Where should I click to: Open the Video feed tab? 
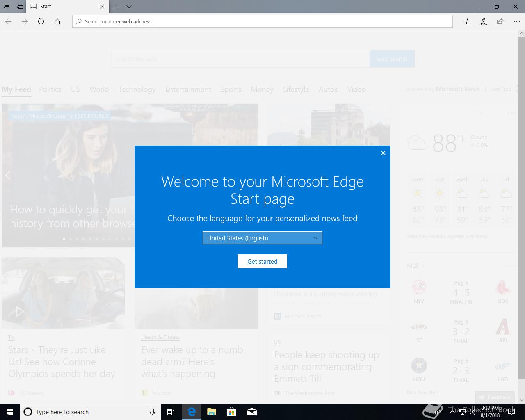[x=356, y=89]
